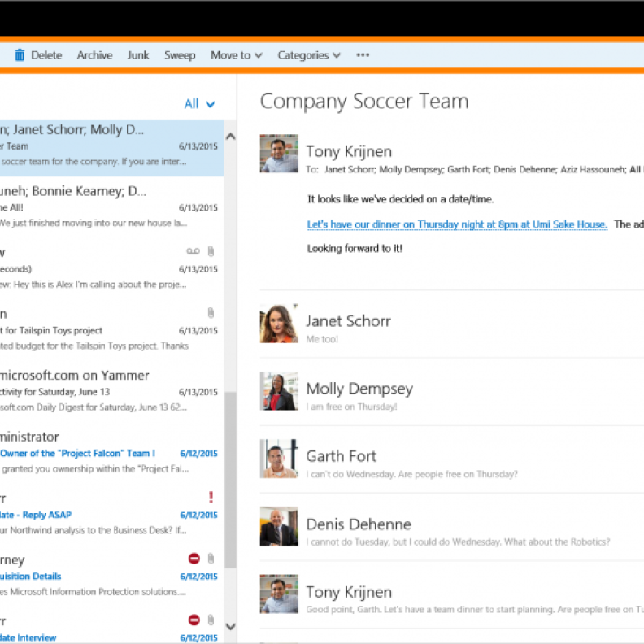Click Denis Dehenne in the To recipients line

coord(525,170)
